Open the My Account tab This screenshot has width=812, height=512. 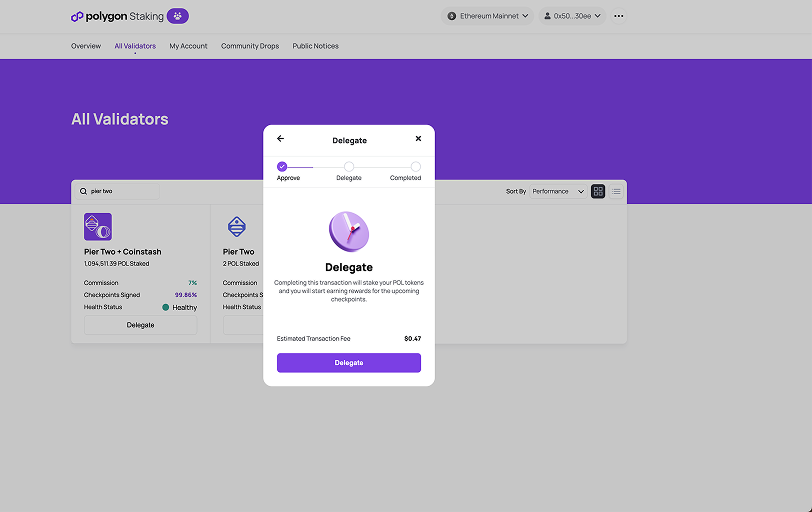pyautogui.click(x=188, y=46)
